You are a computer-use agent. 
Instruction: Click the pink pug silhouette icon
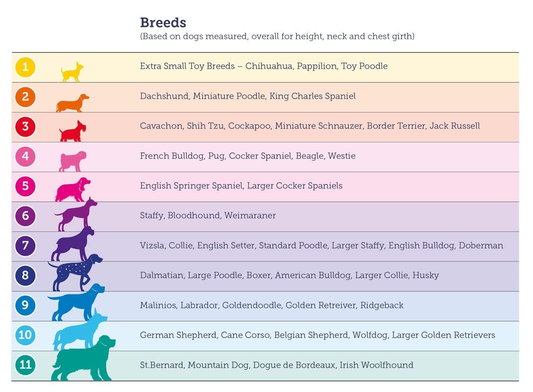click(x=72, y=162)
